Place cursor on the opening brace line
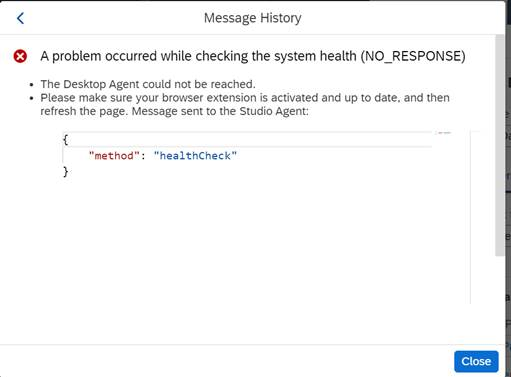Image resolution: width=511 pixels, height=377 pixels. [247, 139]
